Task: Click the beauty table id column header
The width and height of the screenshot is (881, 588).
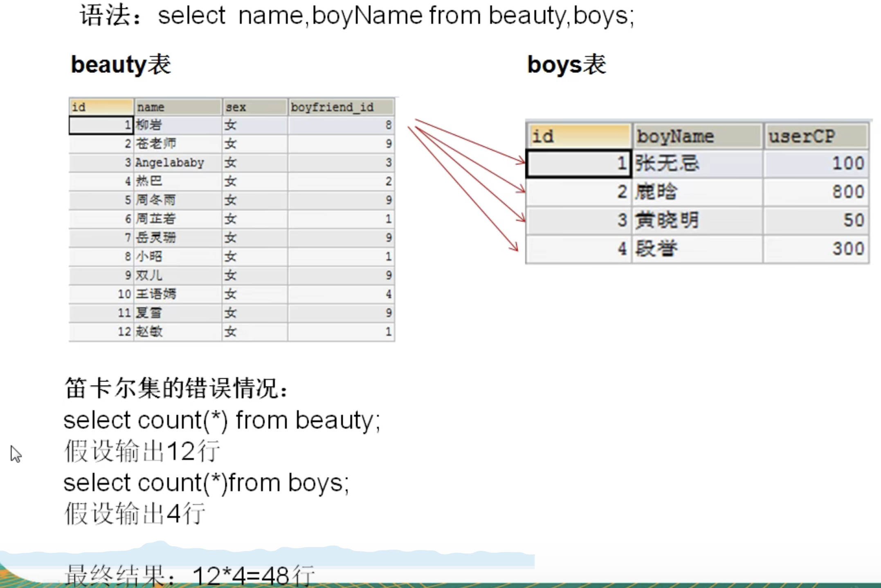Action: (101, 107)
